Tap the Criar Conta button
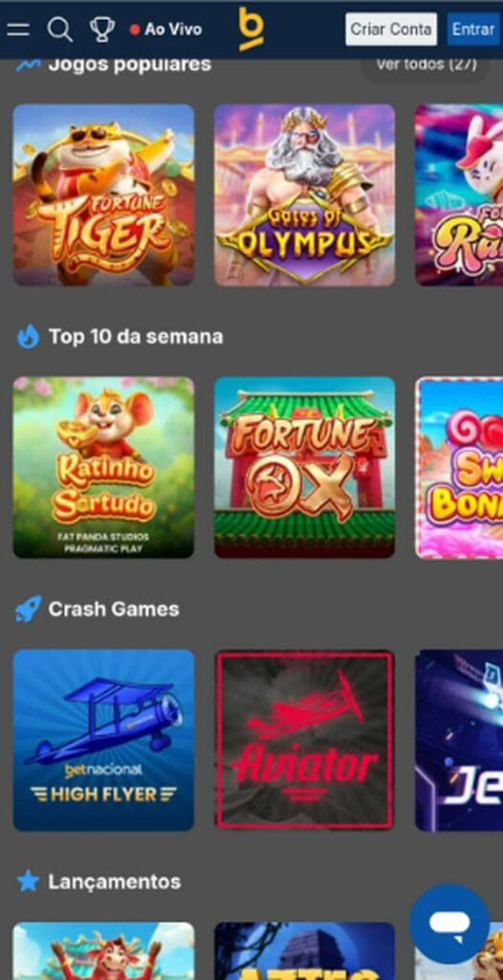This screenshot has width=503, height=980. (391, 30)
